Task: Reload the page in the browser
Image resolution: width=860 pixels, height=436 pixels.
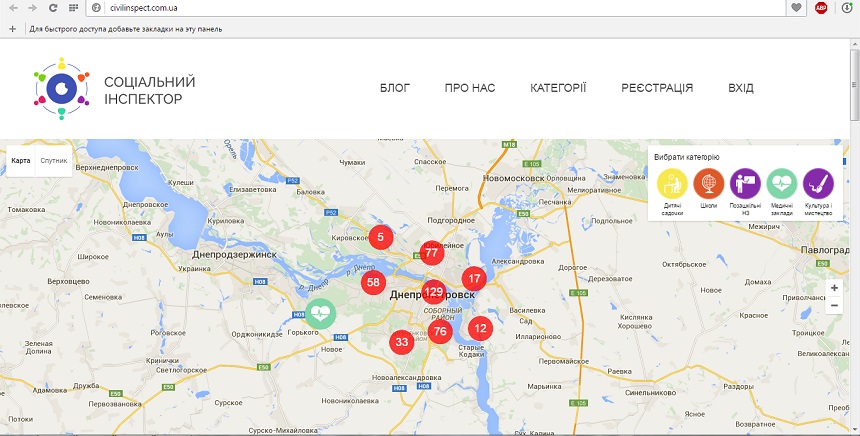Action: pos(52,7)
